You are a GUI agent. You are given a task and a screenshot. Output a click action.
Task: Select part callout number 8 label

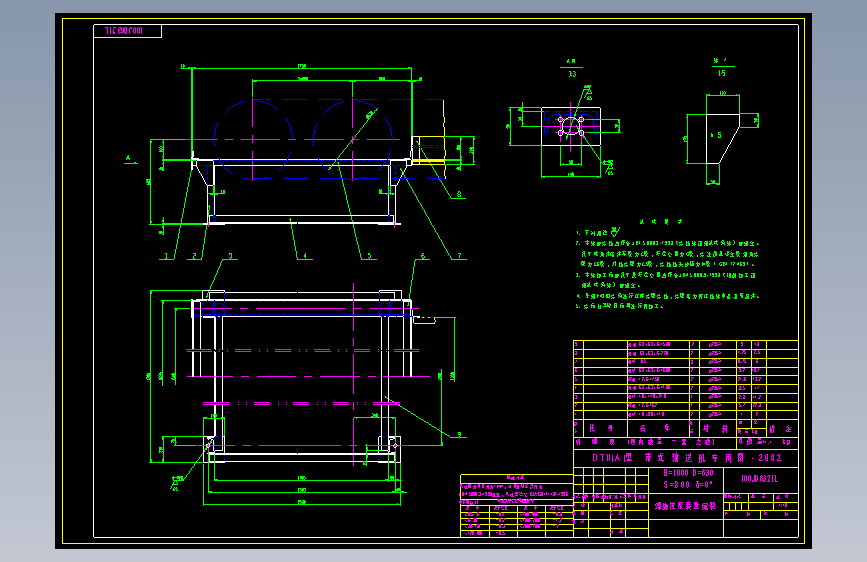[459, 195]
